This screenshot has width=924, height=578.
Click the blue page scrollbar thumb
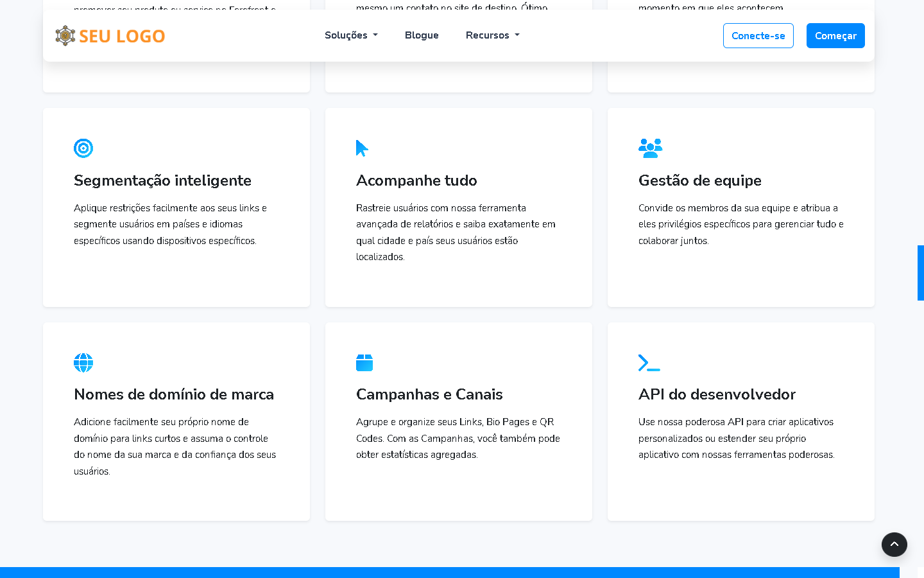click(920, 273)
